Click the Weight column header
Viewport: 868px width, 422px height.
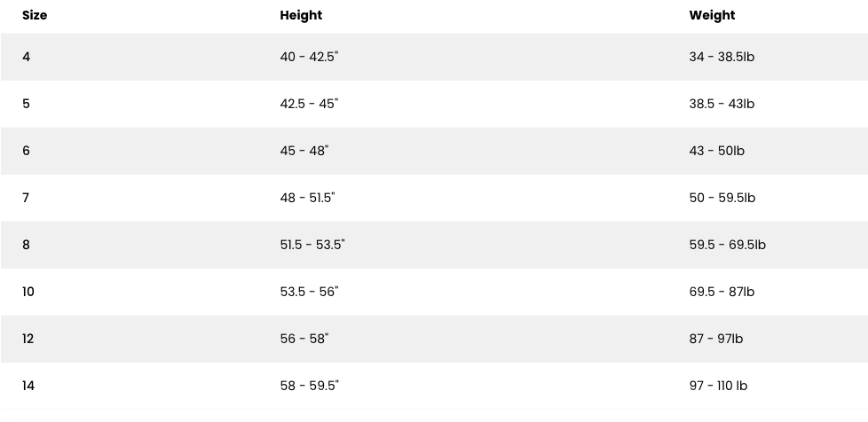click(712, 15)
